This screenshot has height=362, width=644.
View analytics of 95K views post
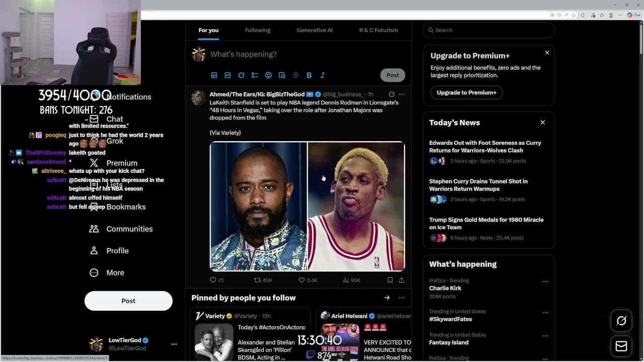tap(351, 280)
